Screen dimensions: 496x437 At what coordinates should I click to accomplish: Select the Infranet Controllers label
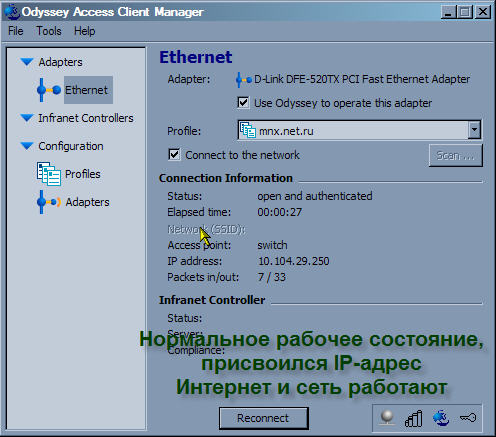pos(86,118)
